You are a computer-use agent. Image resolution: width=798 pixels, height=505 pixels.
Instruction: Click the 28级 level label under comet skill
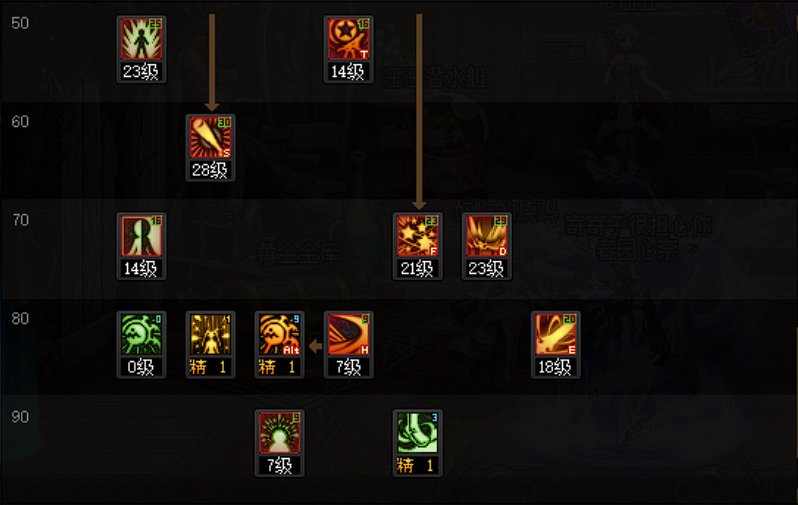click(210, 170)
